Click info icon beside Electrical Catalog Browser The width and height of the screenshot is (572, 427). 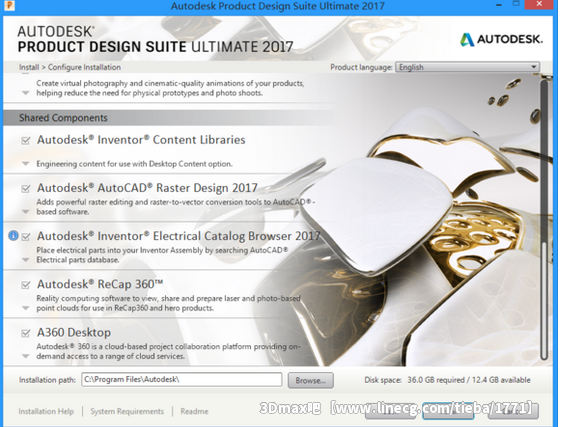(13, 236)
